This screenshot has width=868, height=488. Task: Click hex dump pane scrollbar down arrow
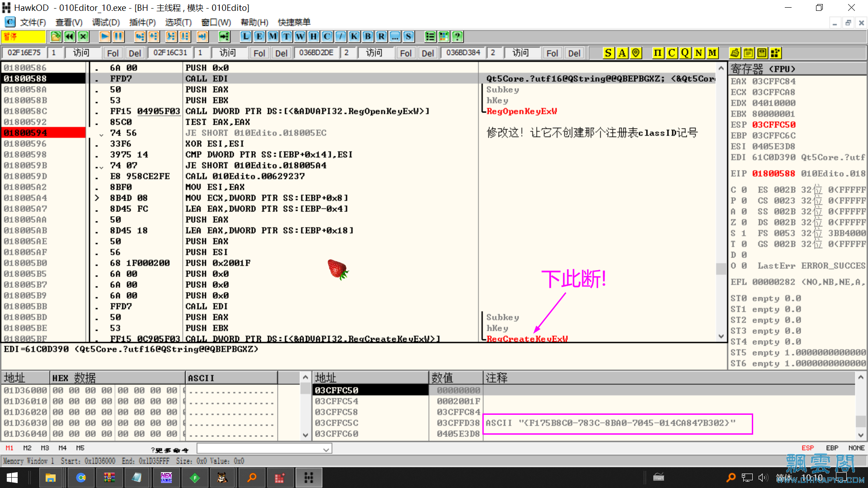coord(305,435)
